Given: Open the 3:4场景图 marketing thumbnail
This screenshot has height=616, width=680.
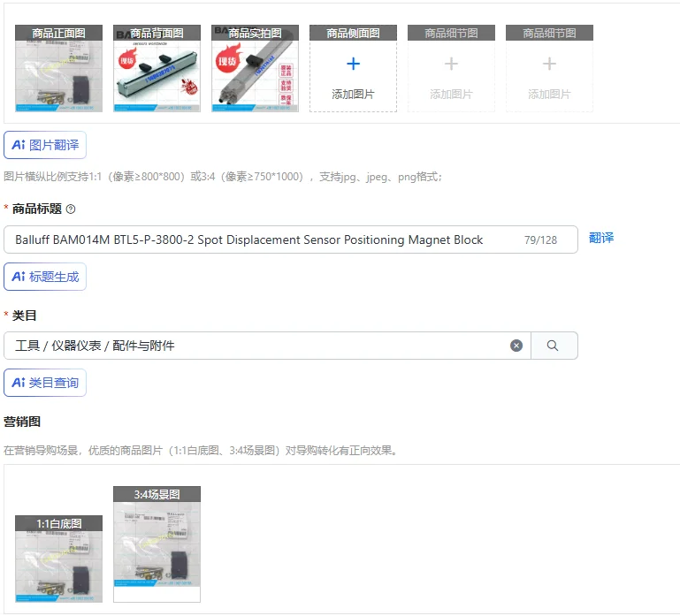Looking at the screenshot, I should 157,544.
